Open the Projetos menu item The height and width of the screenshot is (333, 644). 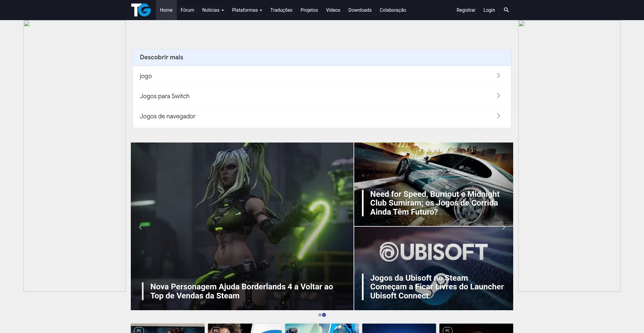coord(309,10)
